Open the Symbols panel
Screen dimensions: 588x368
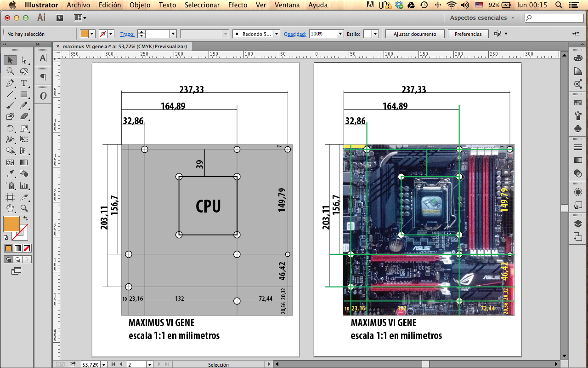click(x=578, y=129)
